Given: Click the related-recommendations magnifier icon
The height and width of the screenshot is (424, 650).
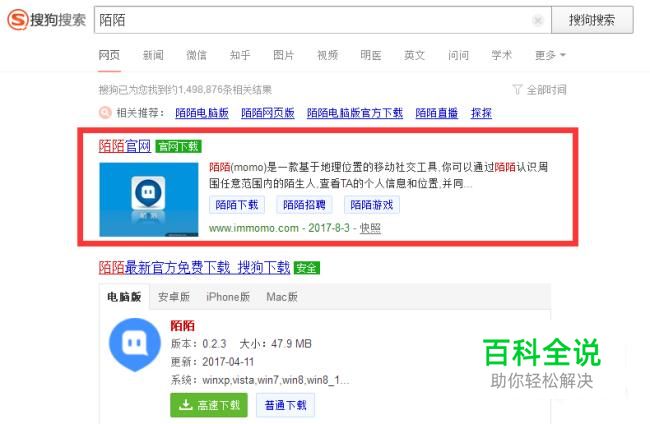Looking at the screenshot, I should [105, 112].
